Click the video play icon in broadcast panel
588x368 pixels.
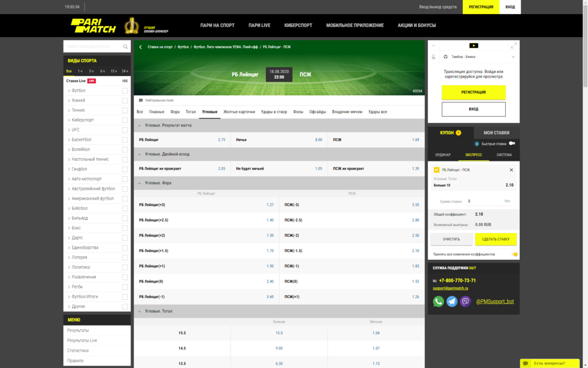point(473,45)
